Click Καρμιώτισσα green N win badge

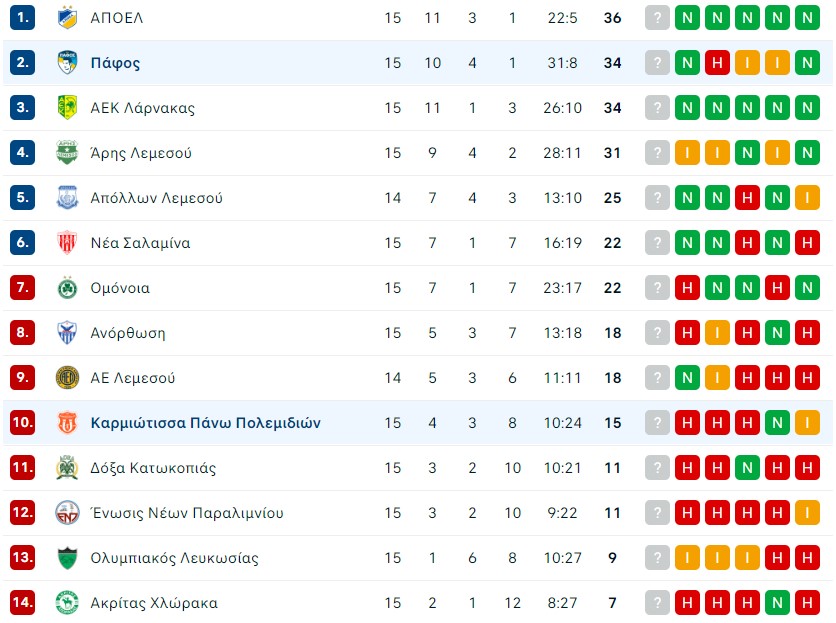(x=777, y=423)
